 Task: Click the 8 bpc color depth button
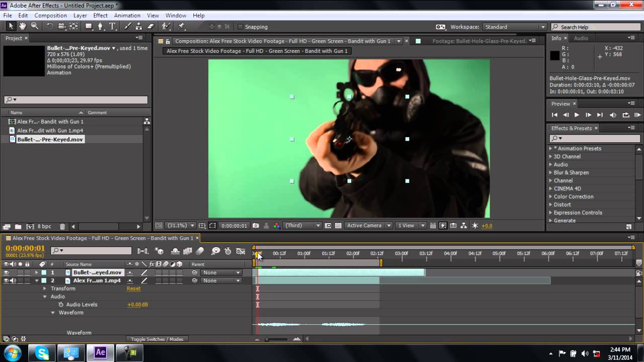44,227
